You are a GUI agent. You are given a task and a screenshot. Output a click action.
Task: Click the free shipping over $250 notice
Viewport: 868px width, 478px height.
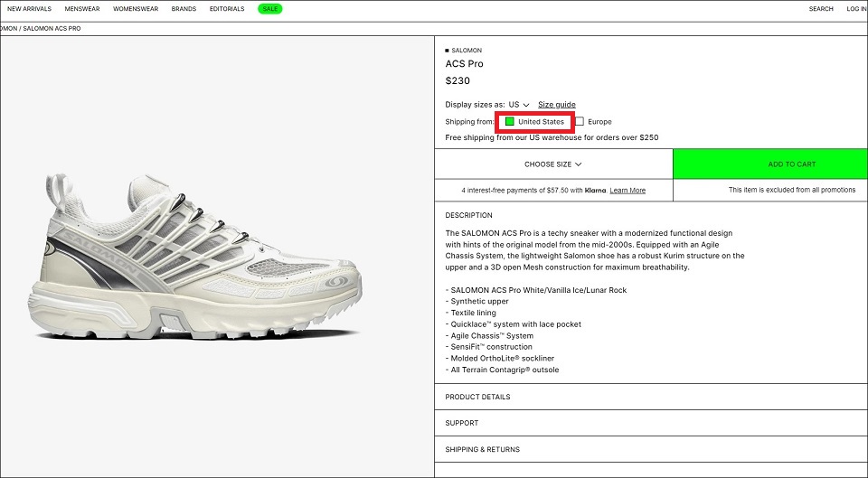(552, 137)
